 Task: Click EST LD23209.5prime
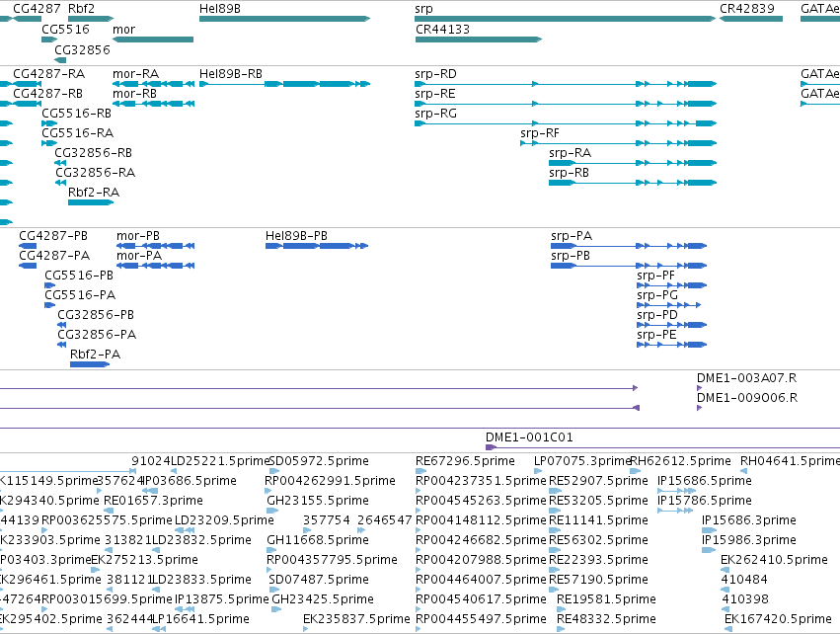pyautogui.click(x=224, y=520)
